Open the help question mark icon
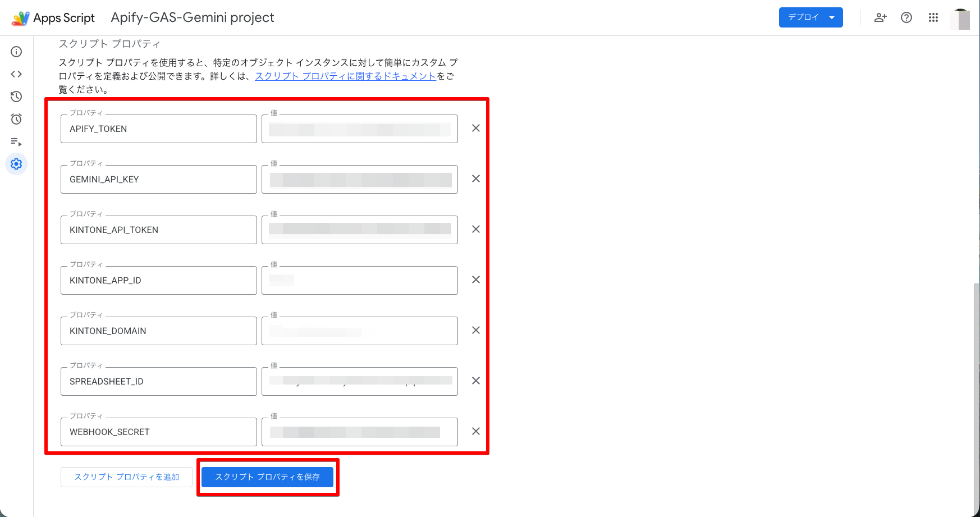 (x=906, y=17)
